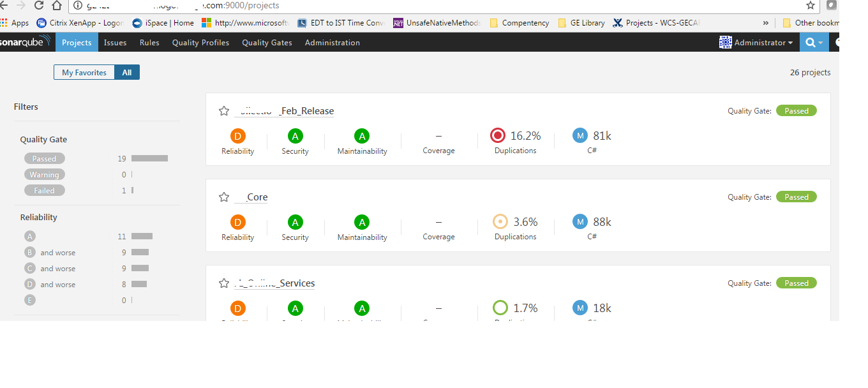Open the Issues menu item
This screenshot has width=868, height=388.
point(116,43)
